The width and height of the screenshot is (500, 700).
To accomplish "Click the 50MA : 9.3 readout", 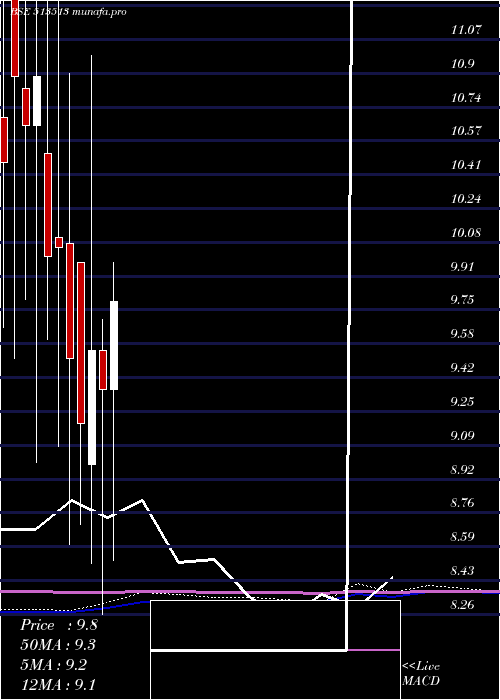I will click(x=58, y=645).
